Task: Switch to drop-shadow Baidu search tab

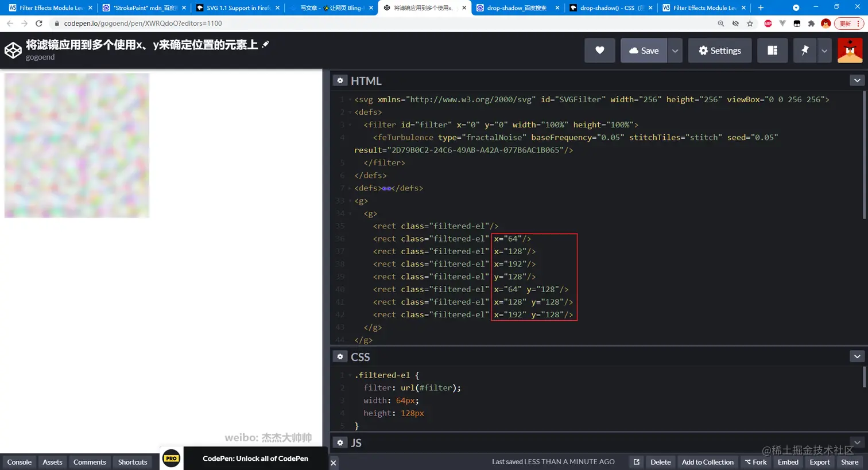Action: point(516,8)
